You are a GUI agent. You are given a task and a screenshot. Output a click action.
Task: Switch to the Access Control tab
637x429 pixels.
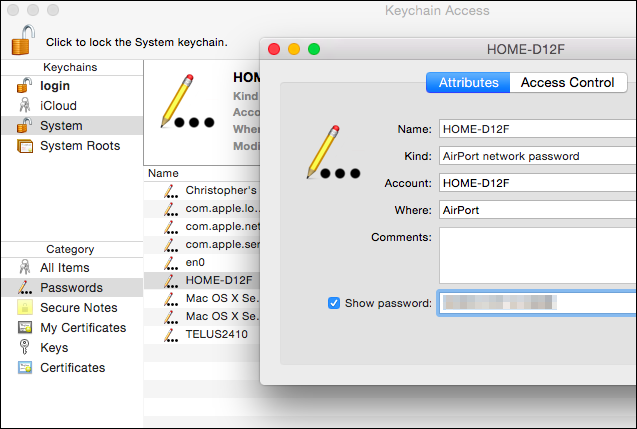point(568,82)
